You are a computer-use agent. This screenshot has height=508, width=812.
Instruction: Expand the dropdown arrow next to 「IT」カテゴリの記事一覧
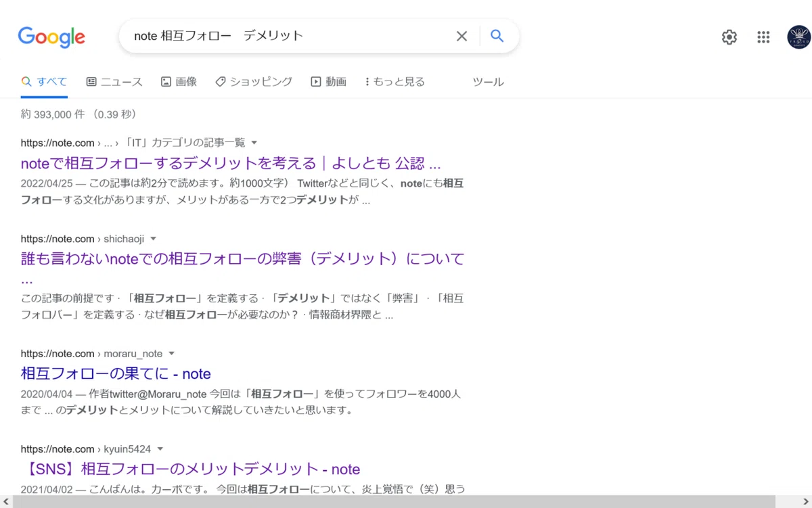pos(254,143)
